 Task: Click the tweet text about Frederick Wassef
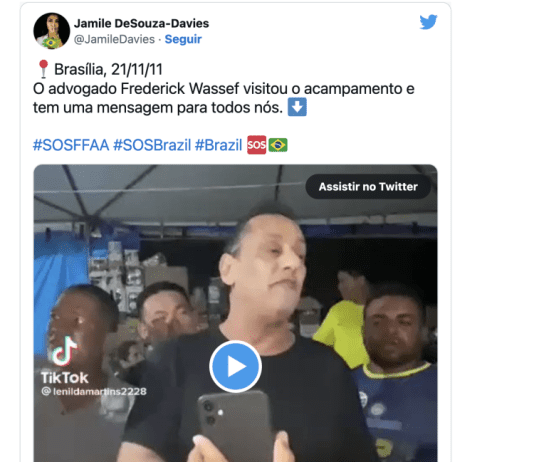pyautogui.click(x=223, y=98)
